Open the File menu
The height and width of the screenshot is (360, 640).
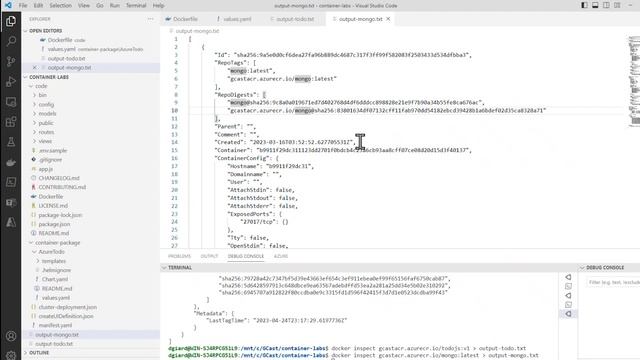23,6
